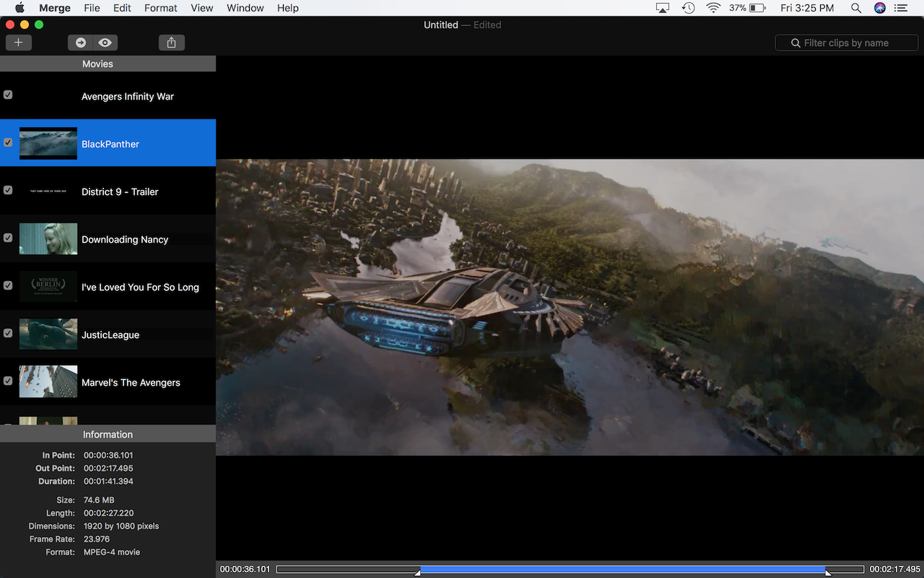Viewport: 924px width, 578px height.
Task: Click the Time Machine menu bar icon
Action: pos(688,8)
